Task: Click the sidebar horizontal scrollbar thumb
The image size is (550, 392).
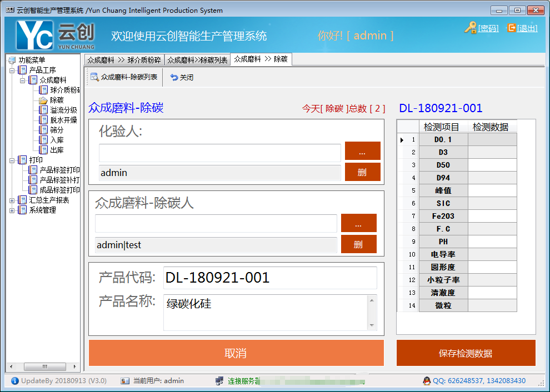Action: pyautogui.click(x=44, y=367)
